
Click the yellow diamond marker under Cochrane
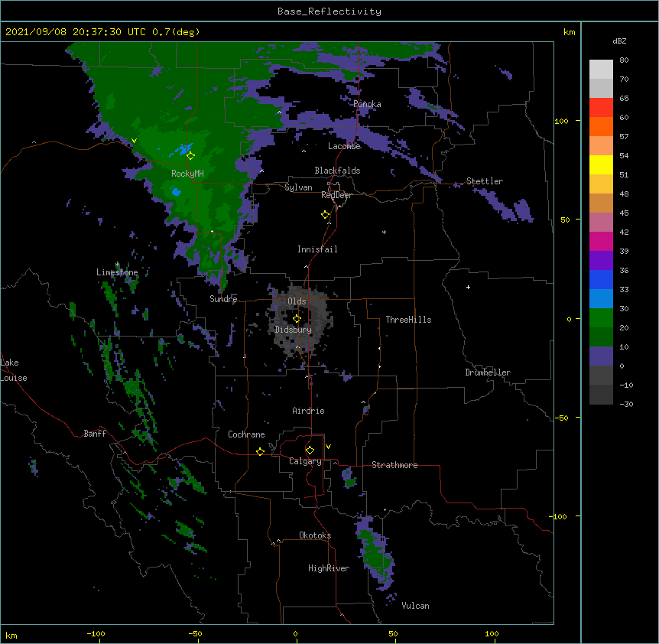[260, 451]
